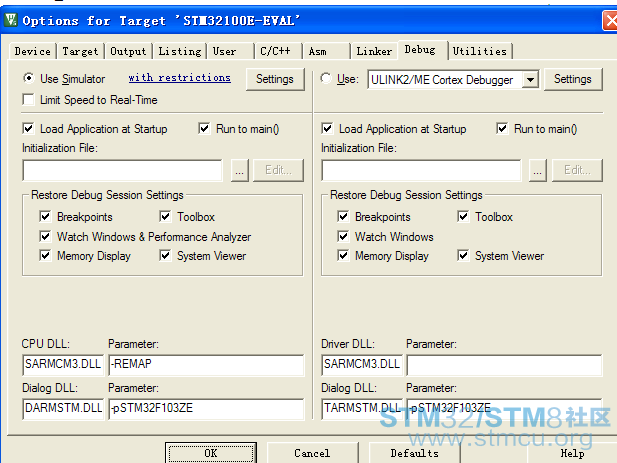Screen dimensions: 617x463
Task: Toggle simulator Load Application at Startup
Action: [x=29, y=128]
